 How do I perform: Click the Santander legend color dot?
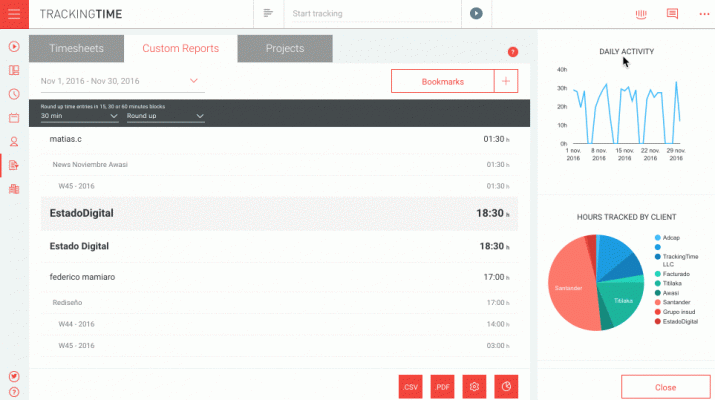(658, 302)
